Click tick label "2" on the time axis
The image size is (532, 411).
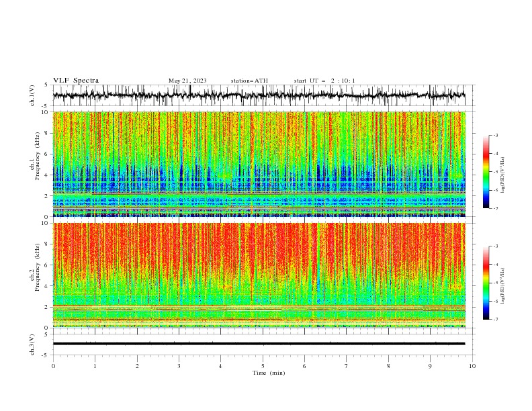click(137, 366)
